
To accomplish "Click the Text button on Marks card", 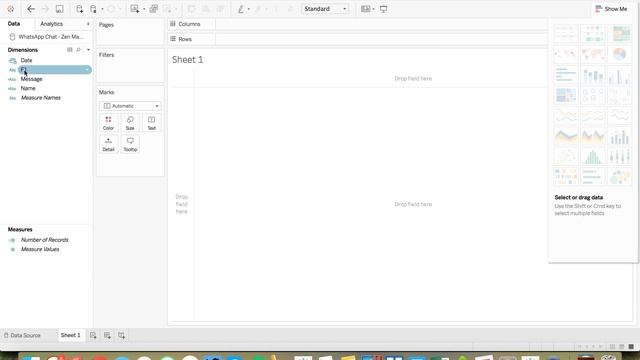I will tap(151, 123).
